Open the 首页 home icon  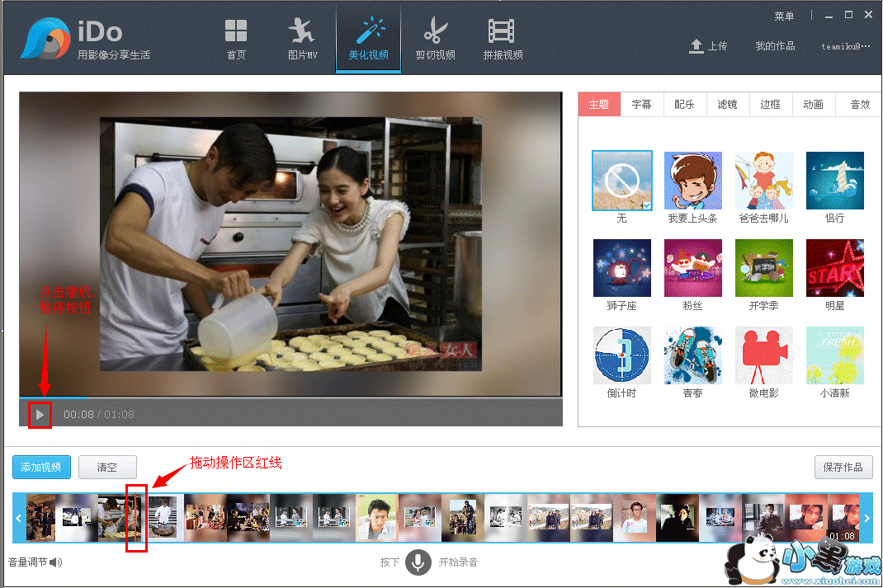(x=236, y=32)
